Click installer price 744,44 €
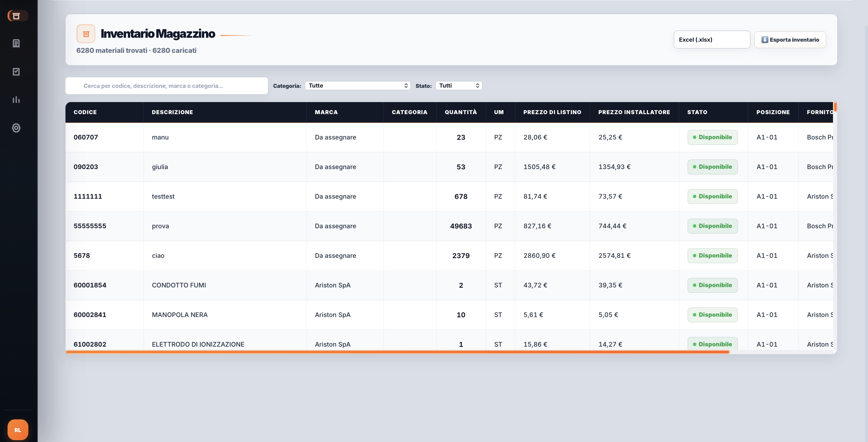This screenshot has width=868, height=442. 612,226
